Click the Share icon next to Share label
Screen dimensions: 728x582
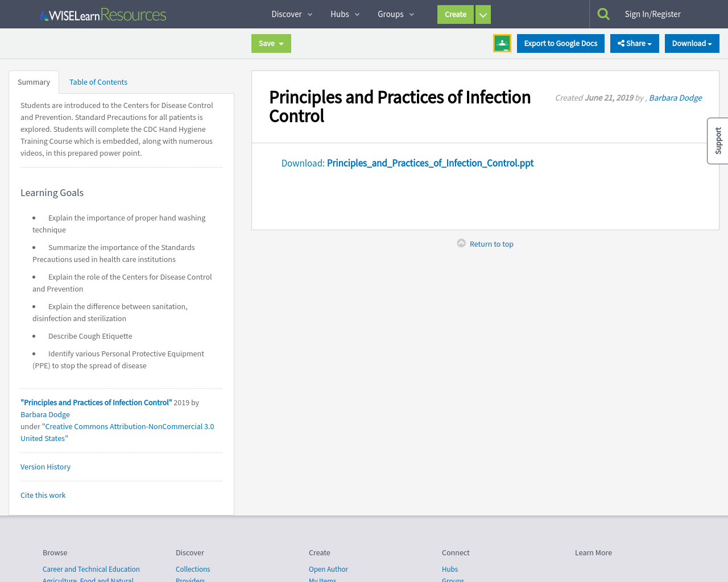pos(622,43)
